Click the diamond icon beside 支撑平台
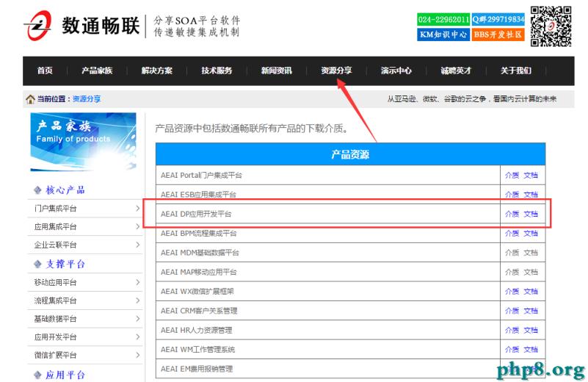 37,264
